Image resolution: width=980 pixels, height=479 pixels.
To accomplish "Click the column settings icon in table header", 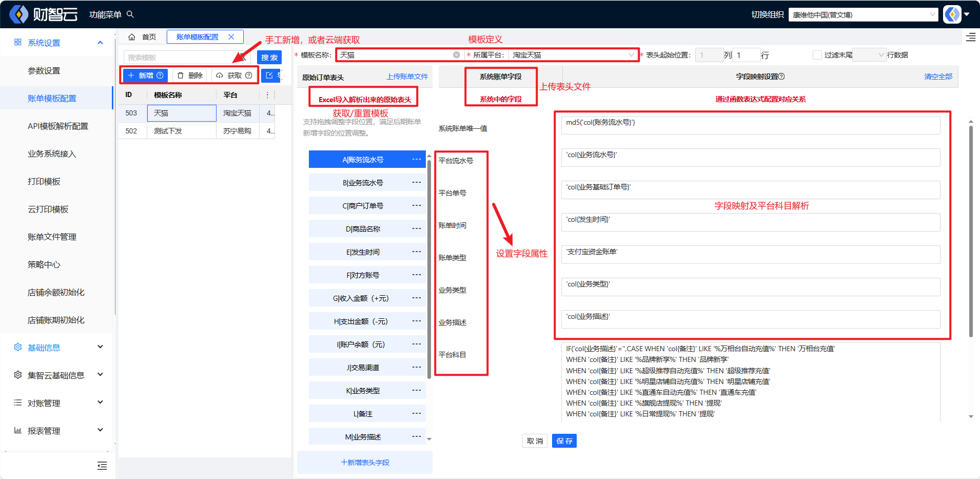I will pyautogui.click(x=267, y=95).
